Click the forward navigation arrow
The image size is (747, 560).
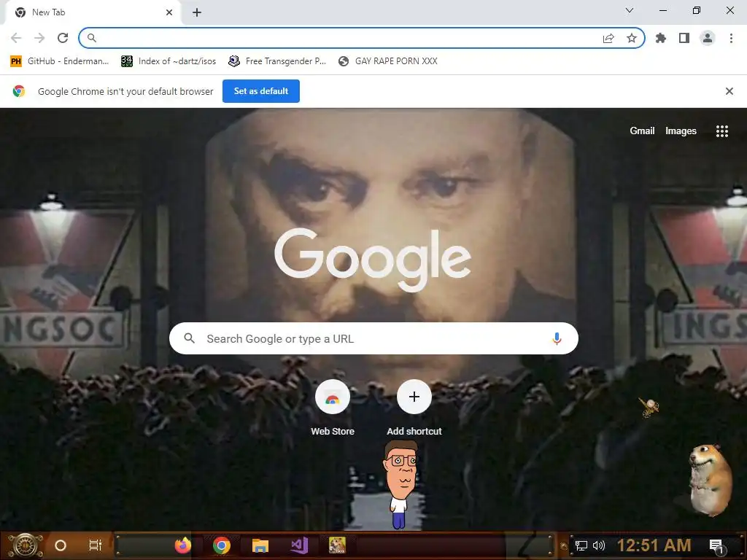pyautogui.click(x=39, y=38)
